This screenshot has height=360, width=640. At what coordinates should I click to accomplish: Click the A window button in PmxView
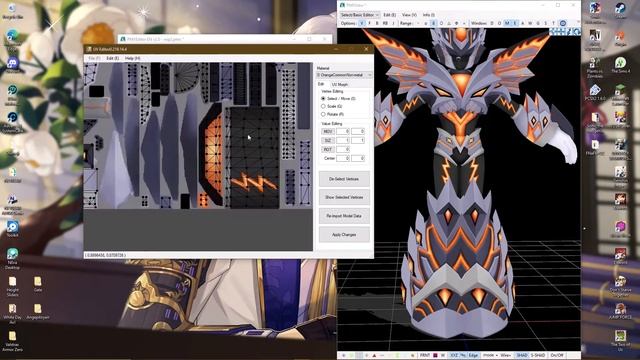coord(522,23)
